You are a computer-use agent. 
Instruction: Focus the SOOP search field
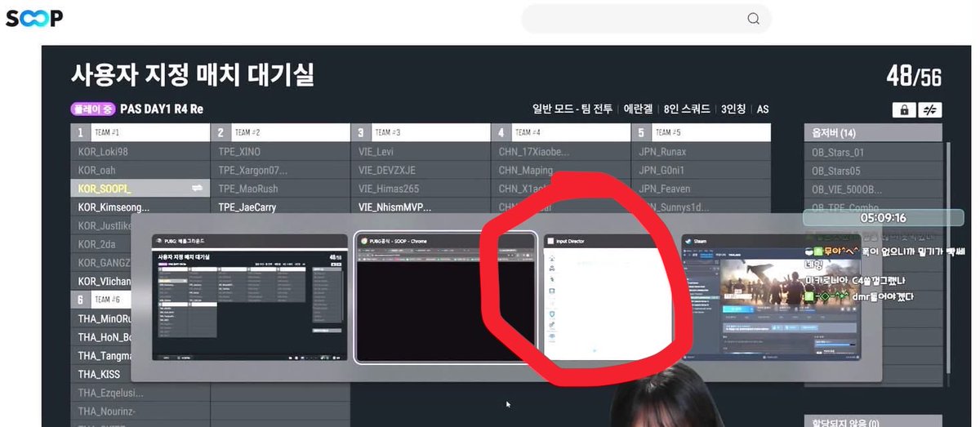(x=646, y=19)
